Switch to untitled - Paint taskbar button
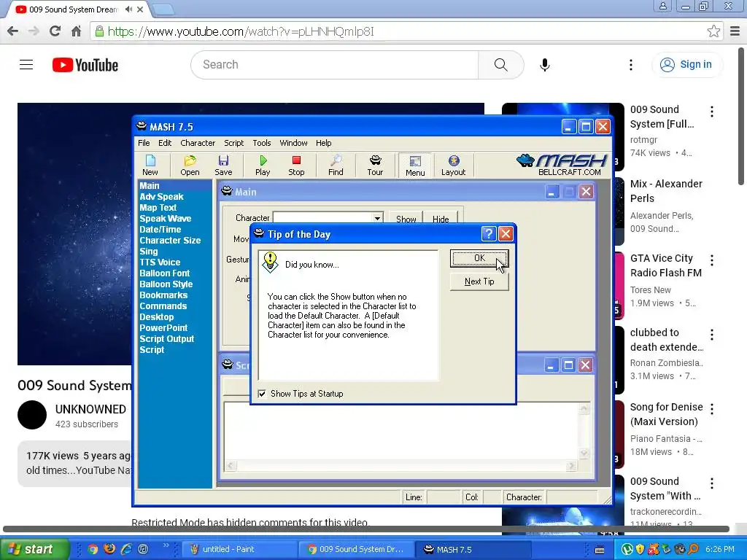 (239, 549)
